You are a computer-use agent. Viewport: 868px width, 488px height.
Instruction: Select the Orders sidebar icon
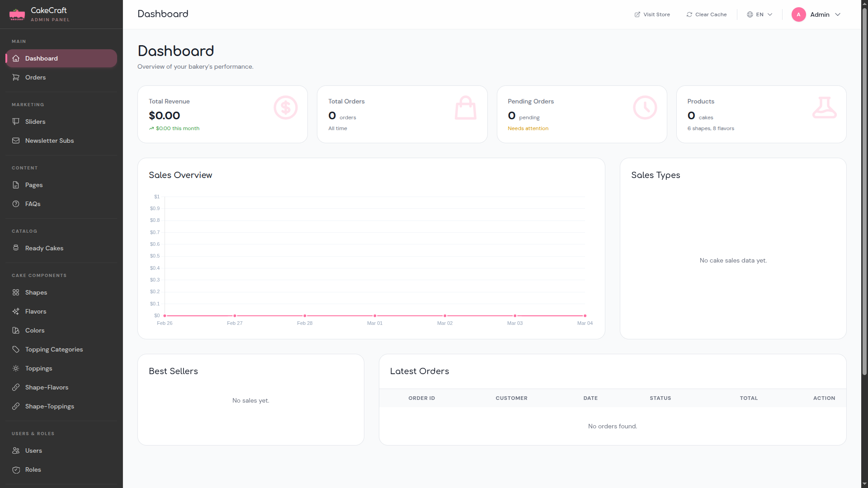(16, 77)
